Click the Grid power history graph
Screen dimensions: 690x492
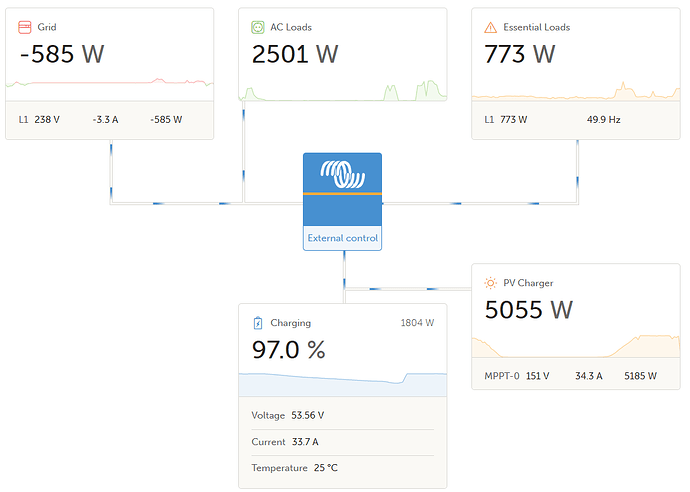coord(109,84)
